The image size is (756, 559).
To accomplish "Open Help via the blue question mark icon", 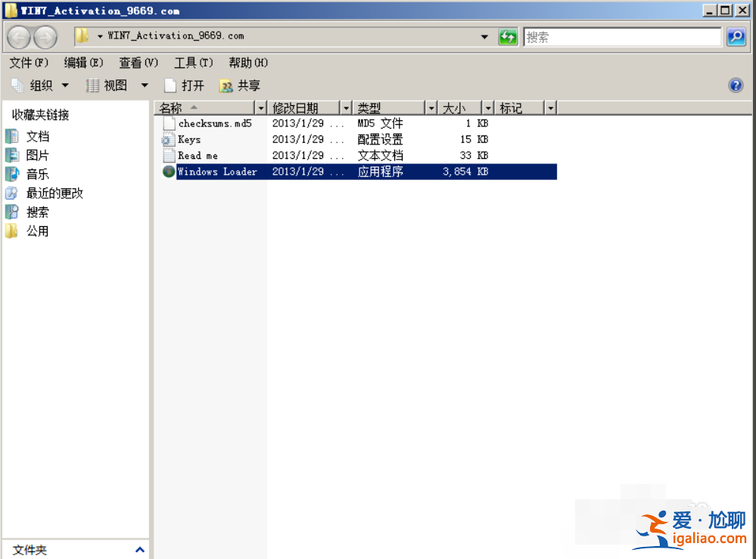I will (736, 85).
